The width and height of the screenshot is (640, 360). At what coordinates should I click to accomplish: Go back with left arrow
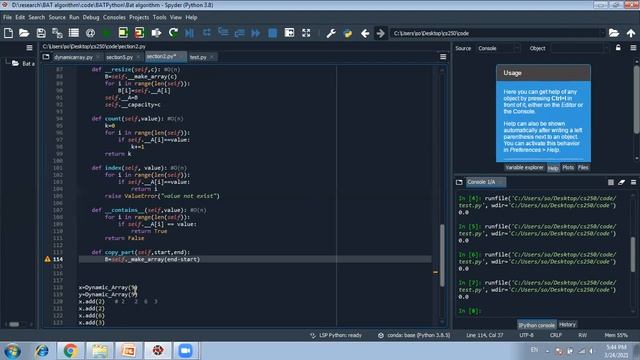(x=365, y=33)
